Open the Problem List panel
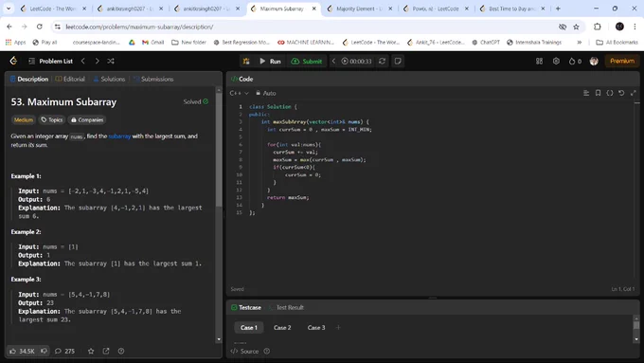 [50, 61]
